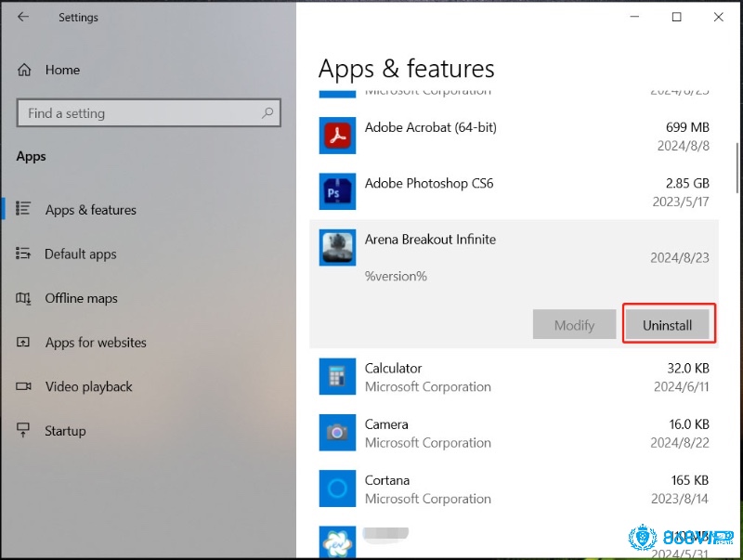Select the expanded Arena Breakout Infinite entry
Screen dimensions: 743x560
point(464,240)
